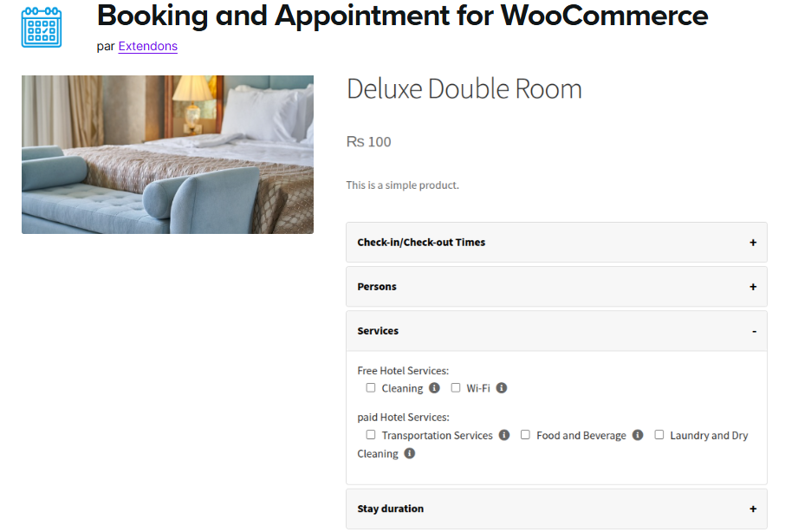Enable the free Cleaning service checkbox
This screenshot has width=811, height=532.
pyautogui.click(x=371, y=388)
